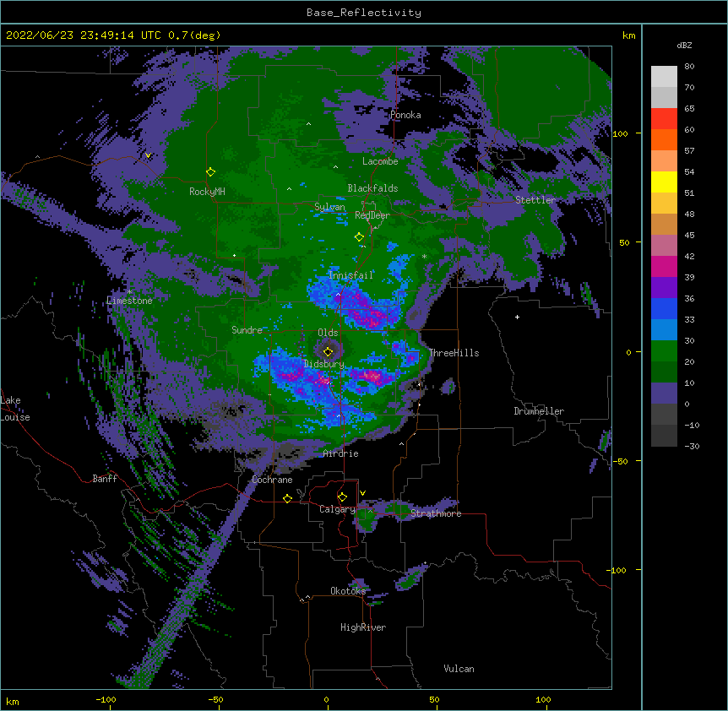Click the Blackfalds label
Screen dimensions: 728x711
372,188
